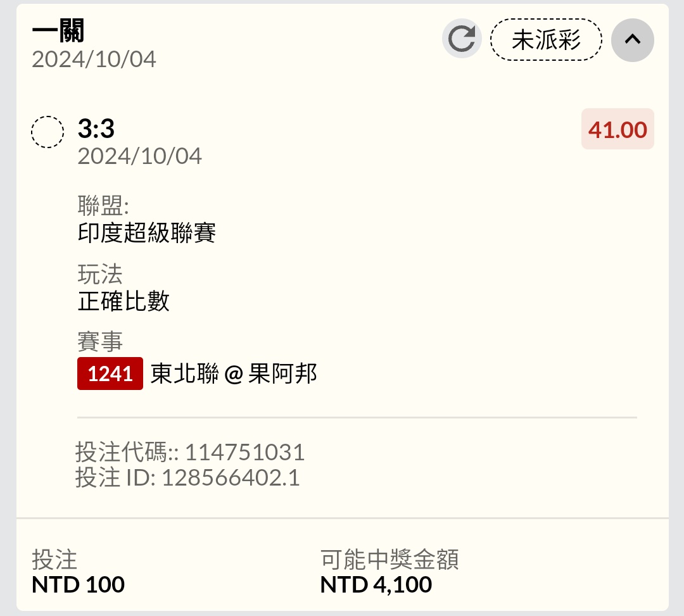Click the 一關 bet type heading

tap(58, 30)
